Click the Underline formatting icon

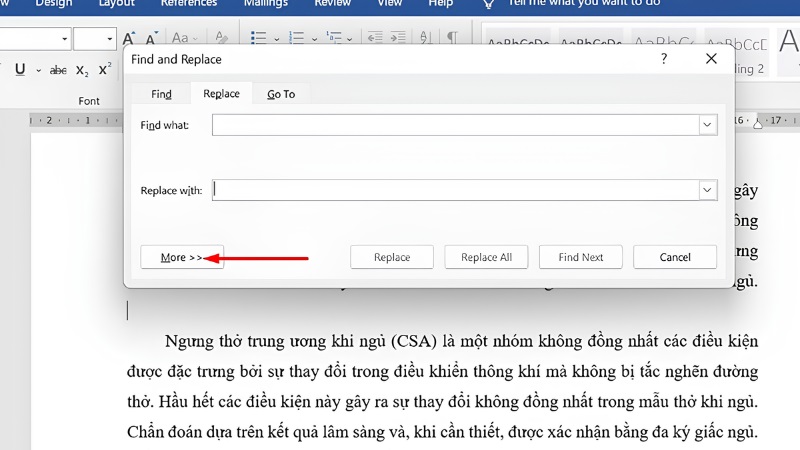click(x=20, y=69)
